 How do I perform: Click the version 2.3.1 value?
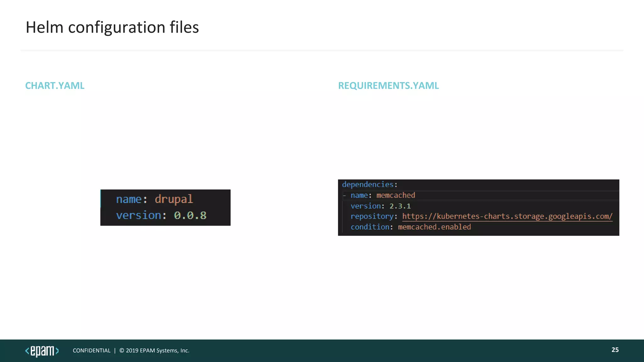pos(400,206)
